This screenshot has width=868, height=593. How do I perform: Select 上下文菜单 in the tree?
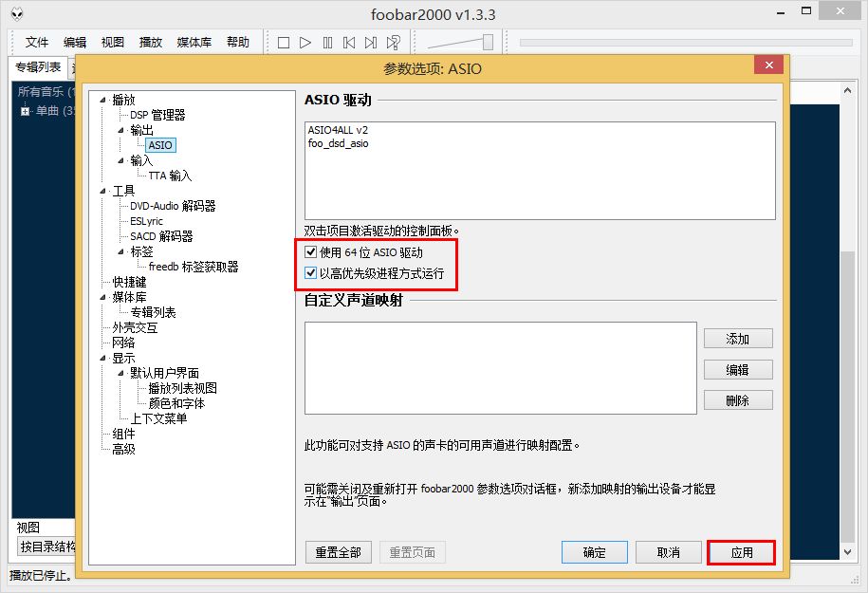[x=158, y=418]
